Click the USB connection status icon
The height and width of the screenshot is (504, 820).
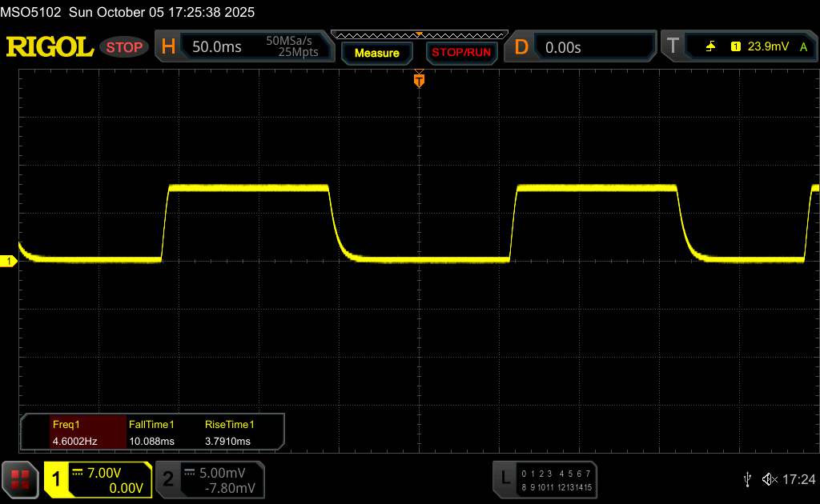(x=747, y=478)
